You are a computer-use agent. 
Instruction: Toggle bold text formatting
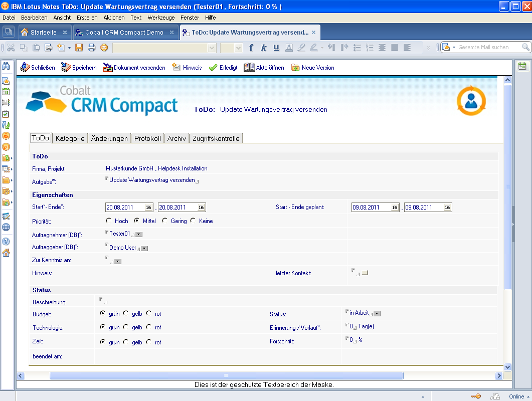(251, 48)
